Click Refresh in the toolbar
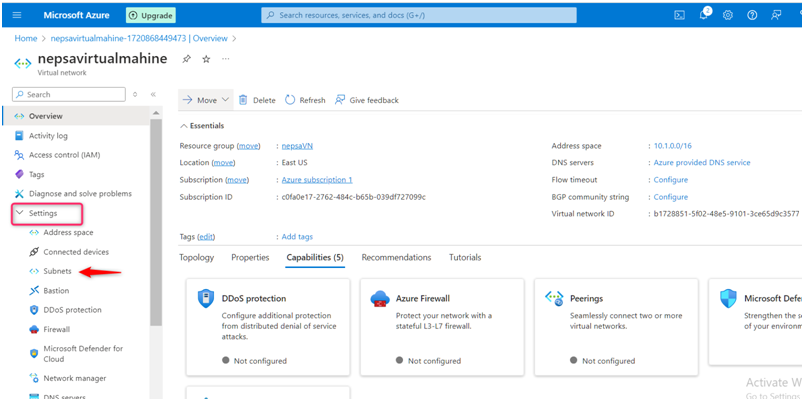 point(305,100)
